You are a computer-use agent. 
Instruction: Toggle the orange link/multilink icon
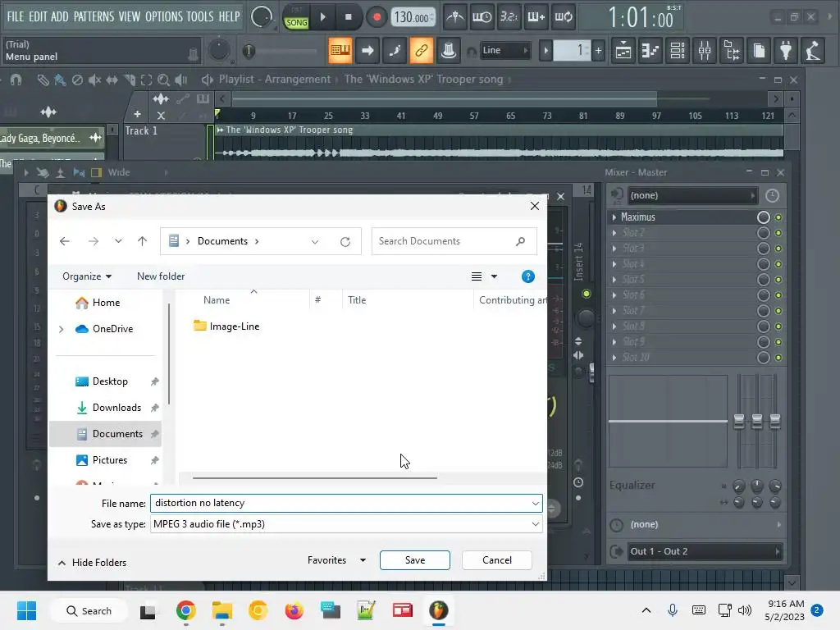421,50
